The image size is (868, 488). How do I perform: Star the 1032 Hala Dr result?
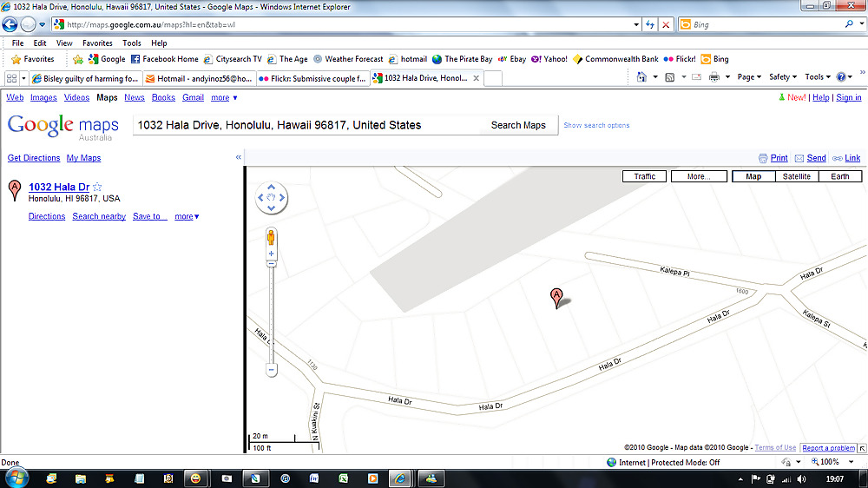[x=97, y=187]
